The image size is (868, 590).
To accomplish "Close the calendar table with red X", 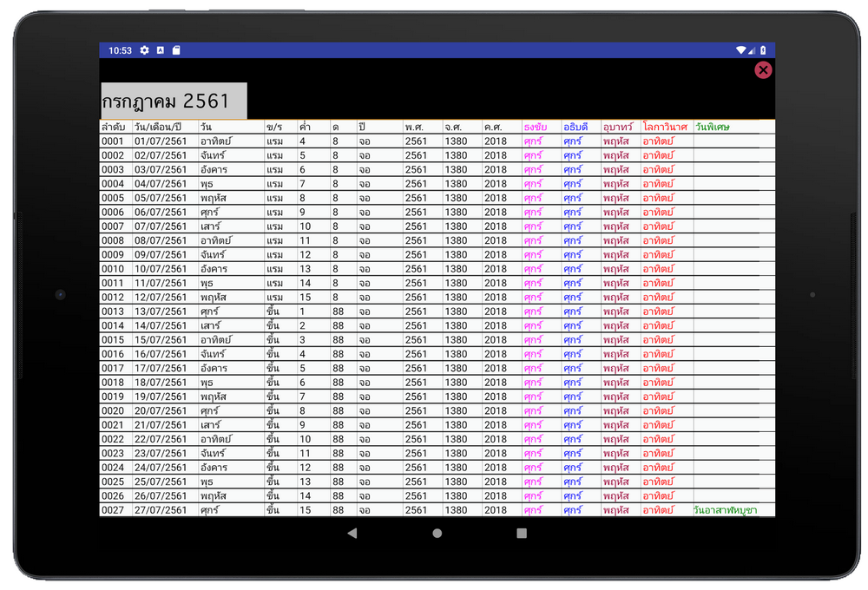I will click(763, 69).
